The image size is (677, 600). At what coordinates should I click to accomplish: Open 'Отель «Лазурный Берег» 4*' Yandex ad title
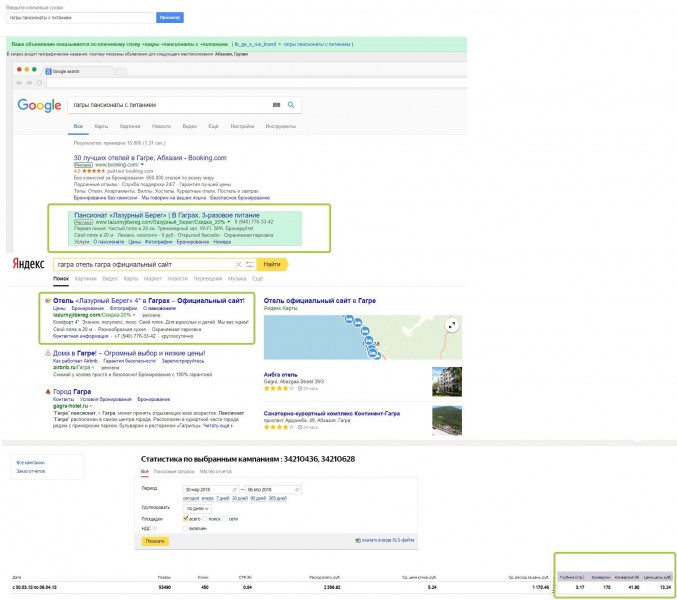click(149, 300)
